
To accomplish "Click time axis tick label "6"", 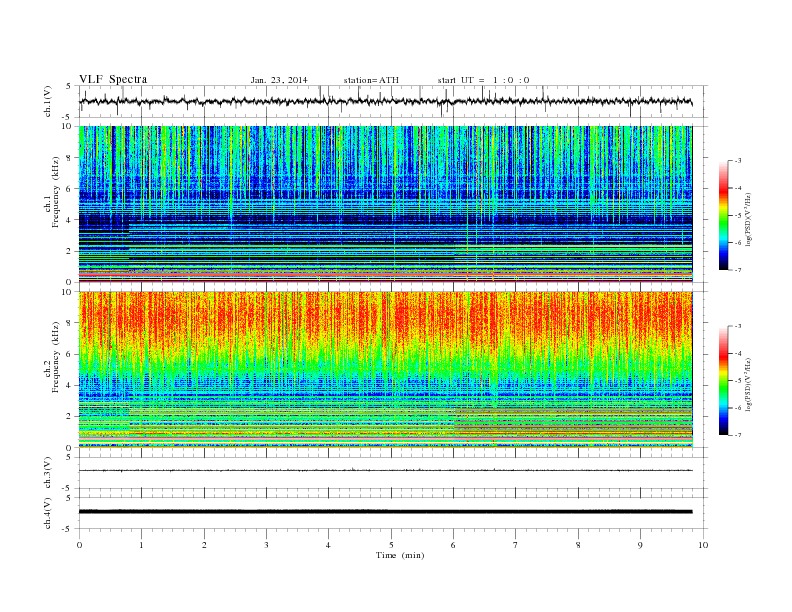I will click(453, 545).
